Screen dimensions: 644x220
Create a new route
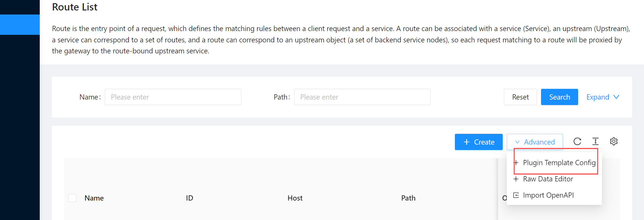(x=479, y=142)
